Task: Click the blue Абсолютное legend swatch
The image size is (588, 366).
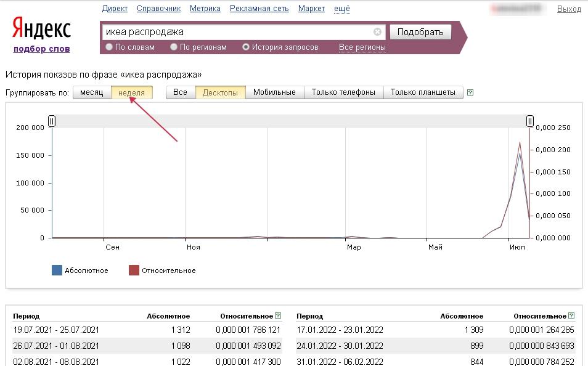Action: pyautogui.click(x=57, y=270)
